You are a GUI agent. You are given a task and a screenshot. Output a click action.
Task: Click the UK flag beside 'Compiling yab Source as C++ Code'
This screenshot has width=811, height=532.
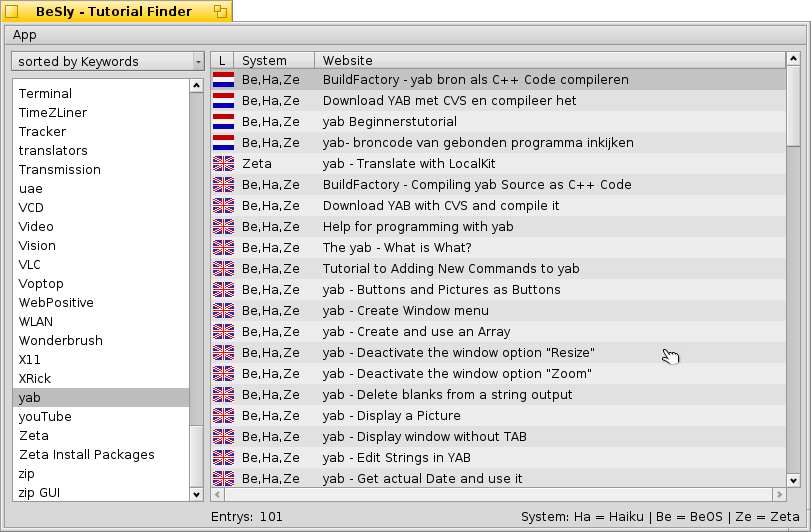click(223, 185)
